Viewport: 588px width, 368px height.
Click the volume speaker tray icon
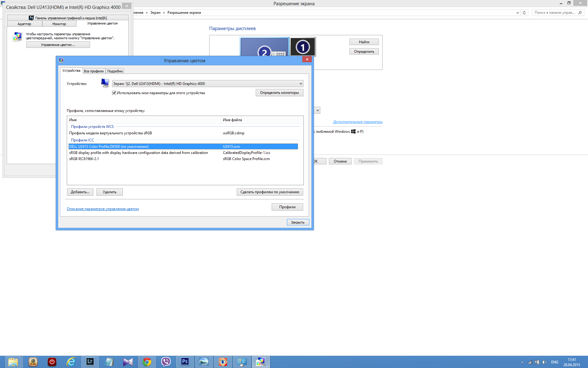pos(544,362)
